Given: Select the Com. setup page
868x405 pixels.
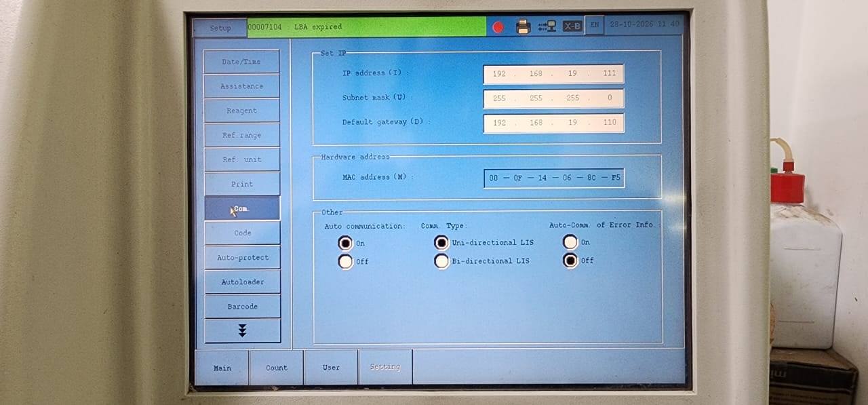Looking at the screenshot, I should pyautogui.click(x=241, y=208).
